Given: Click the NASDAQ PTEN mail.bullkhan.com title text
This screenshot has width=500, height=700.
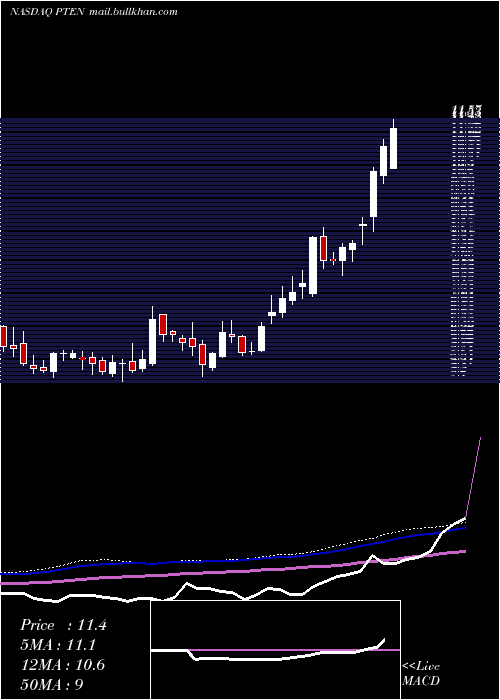Looking at the screenshot, I should click(x=94, y=12).
